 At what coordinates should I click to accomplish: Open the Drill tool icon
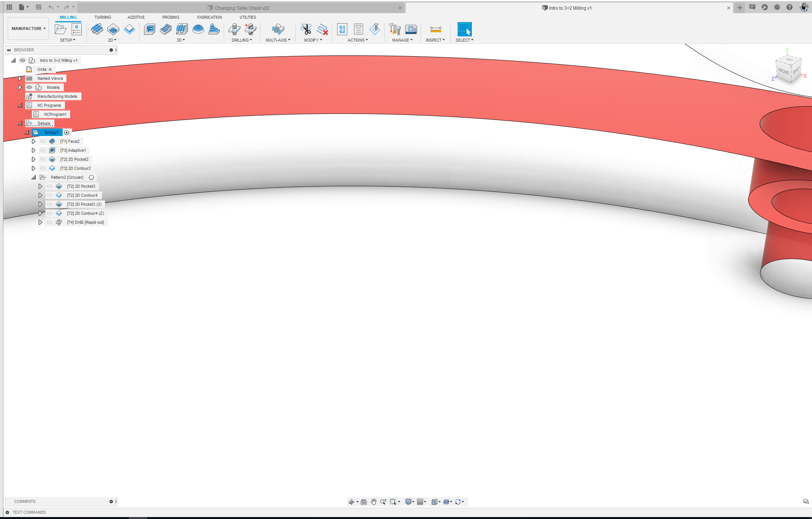point(234,29)
